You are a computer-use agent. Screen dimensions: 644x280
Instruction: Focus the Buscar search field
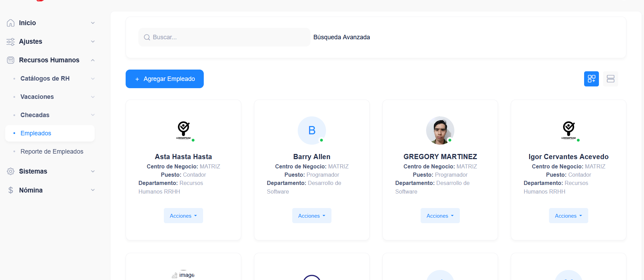coord(224,37)
